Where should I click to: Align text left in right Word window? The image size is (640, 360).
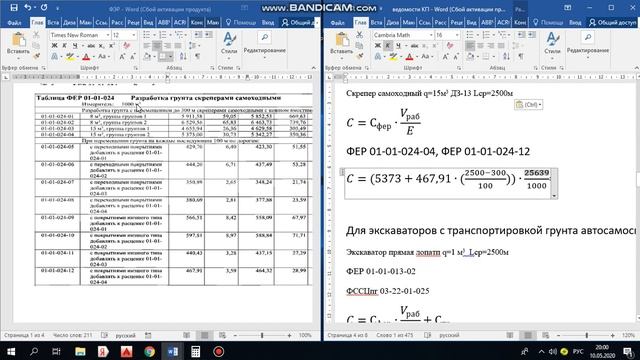470,46
